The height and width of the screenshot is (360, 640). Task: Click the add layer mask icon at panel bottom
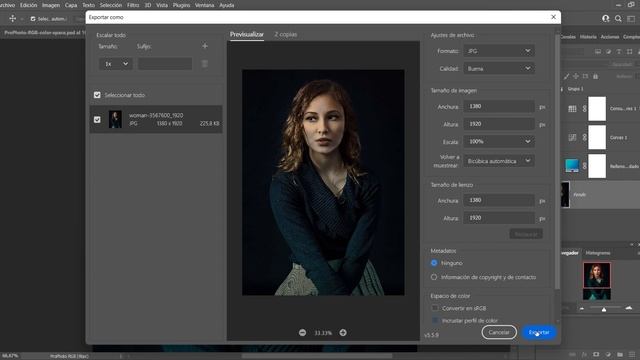596,354
